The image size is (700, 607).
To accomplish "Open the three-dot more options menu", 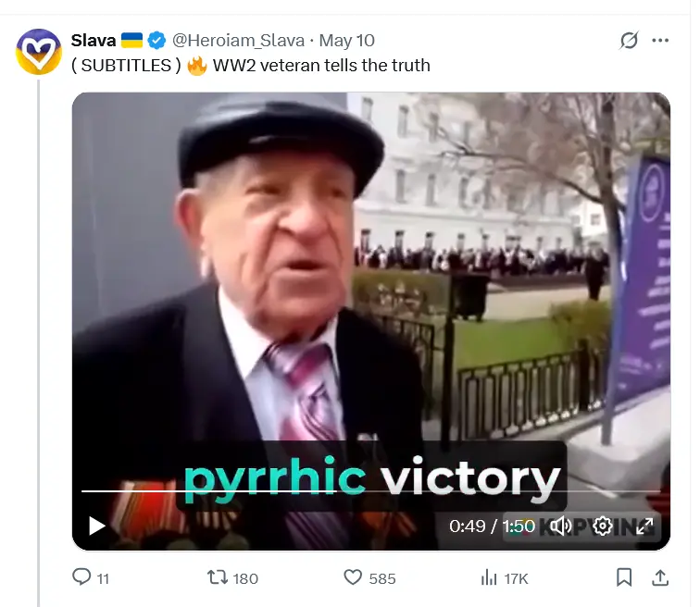I will click(660, 41).
